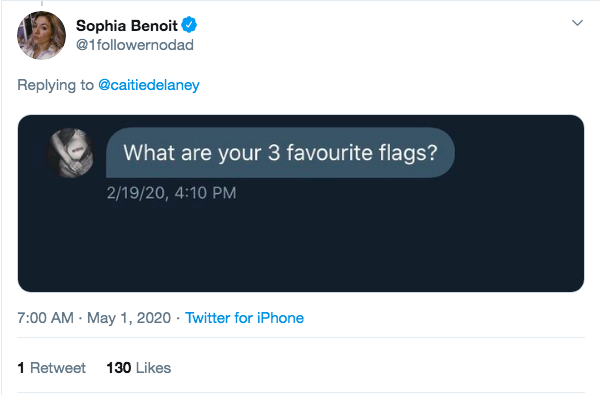The image size is (600, 395).
Task: Open the @1followernodad handle
Action: tap(135, 45)
